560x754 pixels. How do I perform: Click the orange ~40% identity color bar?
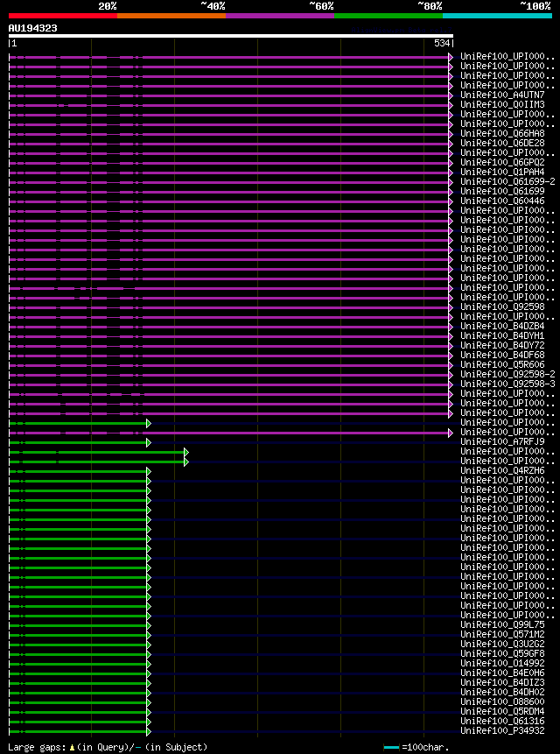(171, 16)
